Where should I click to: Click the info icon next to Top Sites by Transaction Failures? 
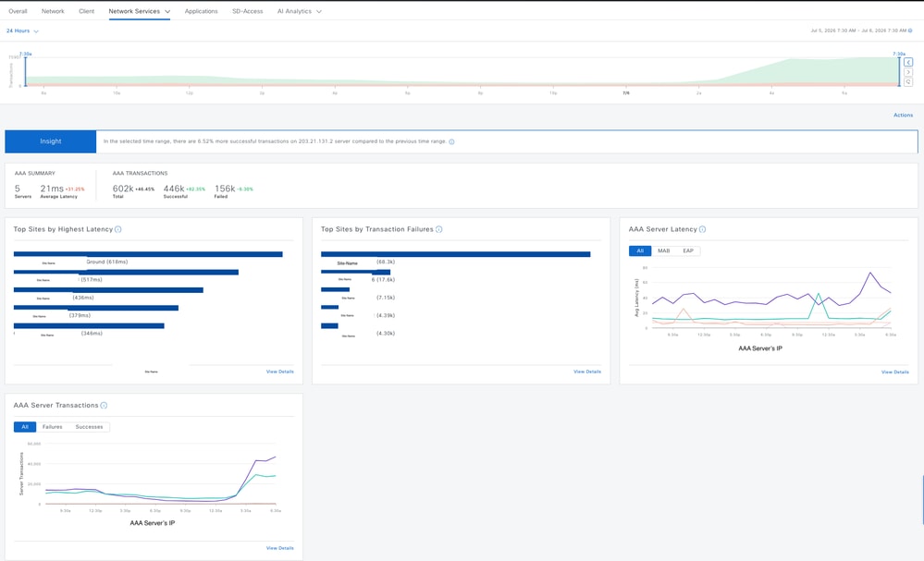point(439,229)
